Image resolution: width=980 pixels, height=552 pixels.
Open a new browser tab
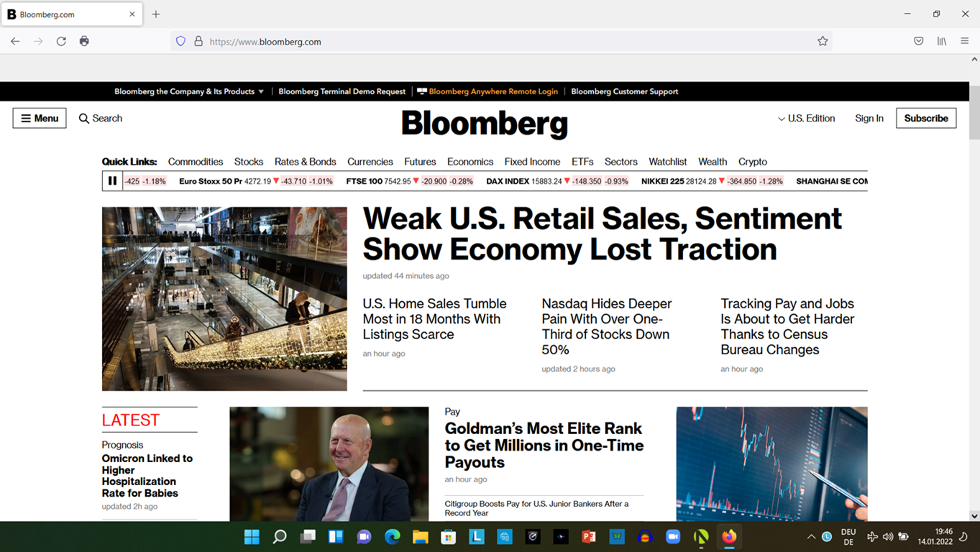tap(156, 14)
